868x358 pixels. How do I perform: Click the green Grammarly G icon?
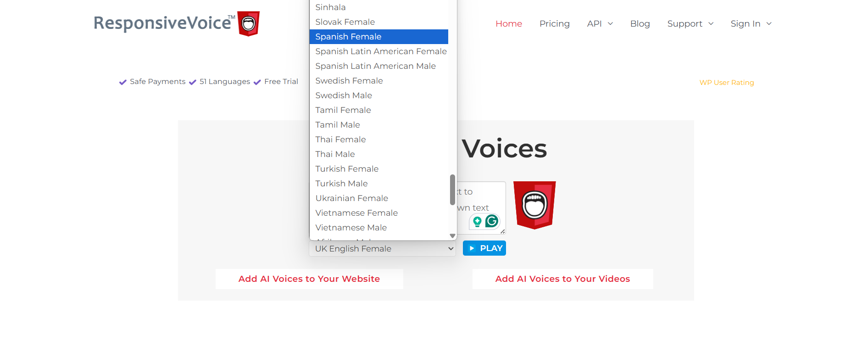point(492,221)
